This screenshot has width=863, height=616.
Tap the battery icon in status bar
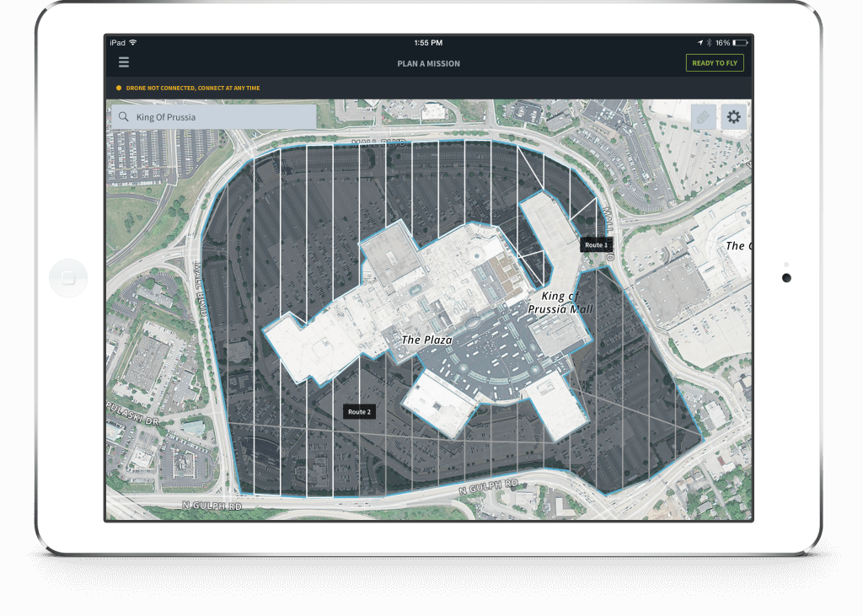[x=739, y=42]
